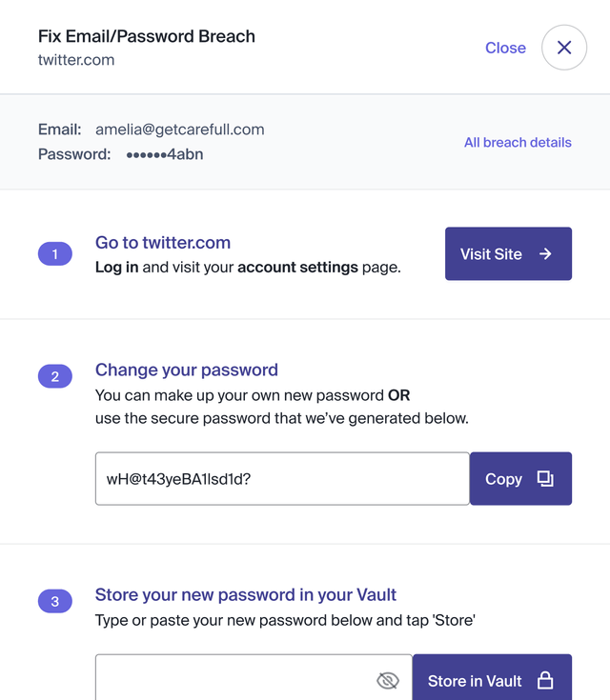Click the lock icon in Store in Vault
Viewport: 610px width, 700px height.
[x=545, y=680]
